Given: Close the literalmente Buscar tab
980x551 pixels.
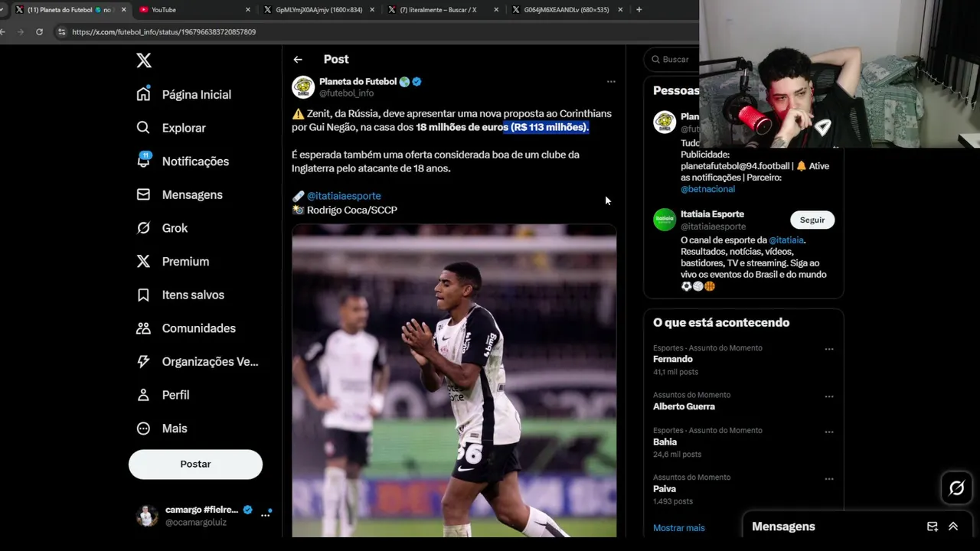Looking at the screenshot, I should pyautogui.click(x=496, y=9).
